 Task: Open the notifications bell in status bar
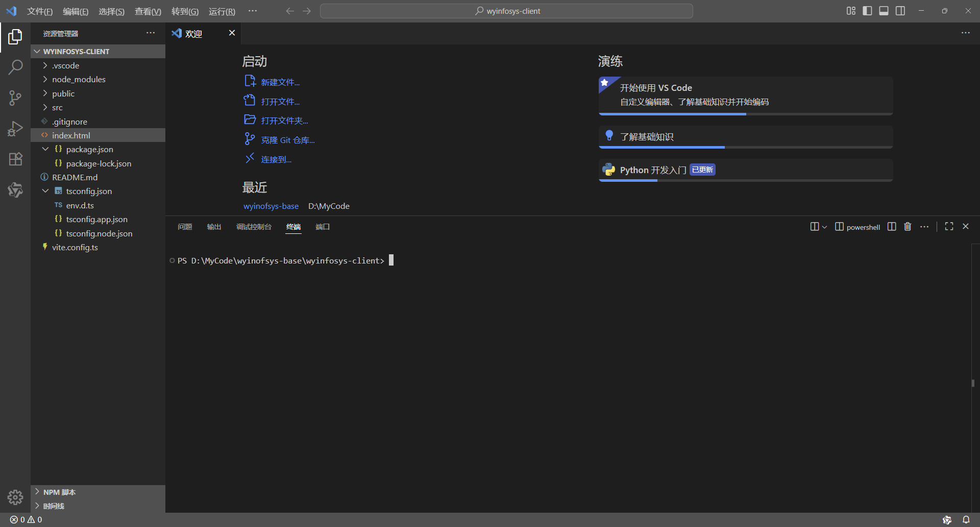[966, 519]
